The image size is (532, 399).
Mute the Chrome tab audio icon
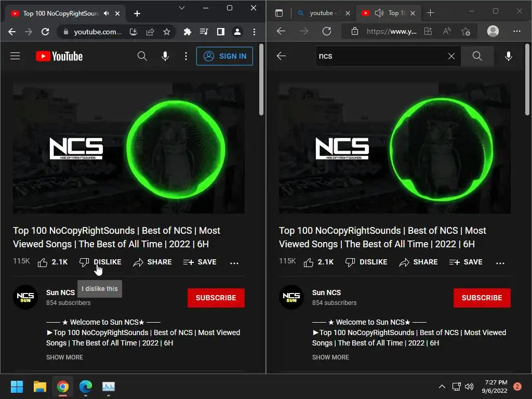coord(107,13)
